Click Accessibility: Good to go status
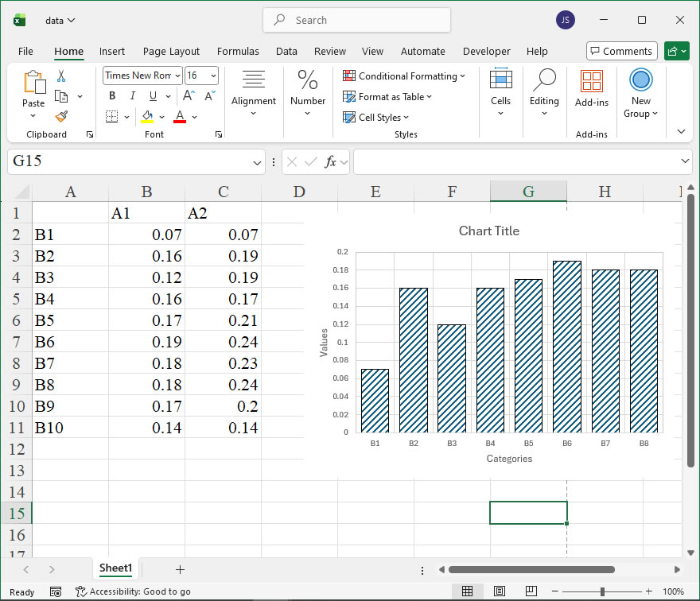The image size is (700, 601). click(x=133, y=591)
